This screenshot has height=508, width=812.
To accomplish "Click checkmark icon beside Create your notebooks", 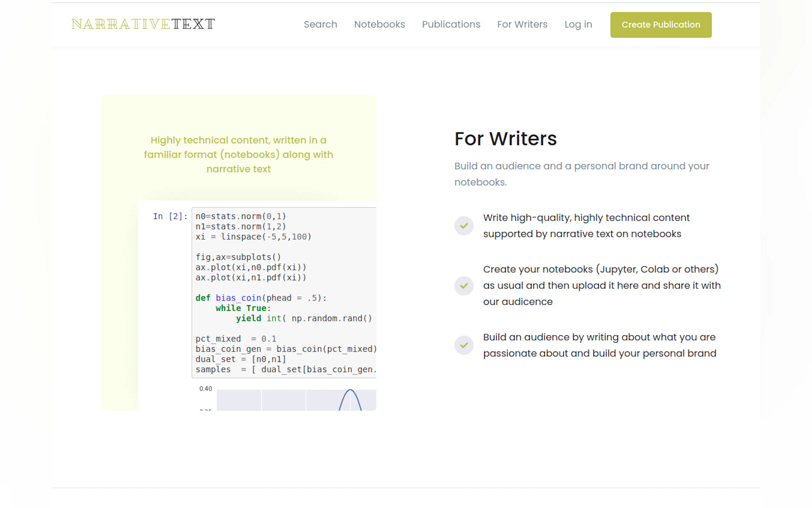I will (464, 286).
